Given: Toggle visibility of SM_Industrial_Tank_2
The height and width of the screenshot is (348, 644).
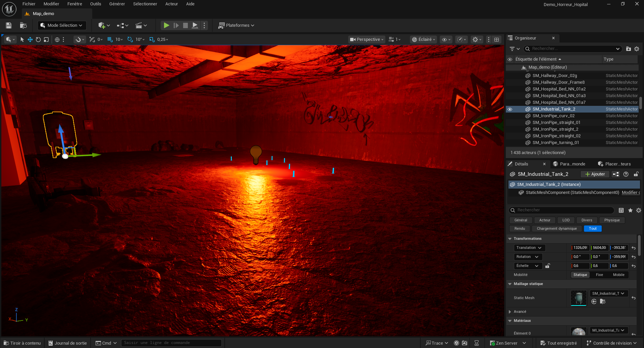Looking at the screenshot, I should 510,109.
